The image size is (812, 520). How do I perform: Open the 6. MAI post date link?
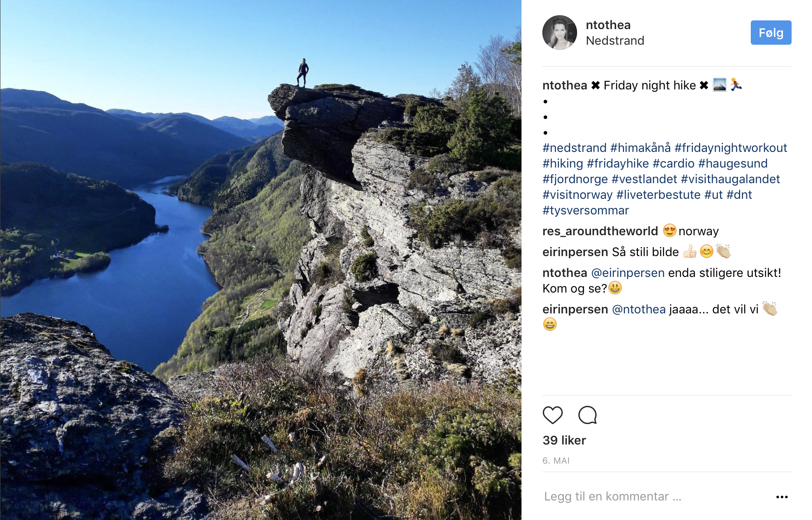coord(556,461)
